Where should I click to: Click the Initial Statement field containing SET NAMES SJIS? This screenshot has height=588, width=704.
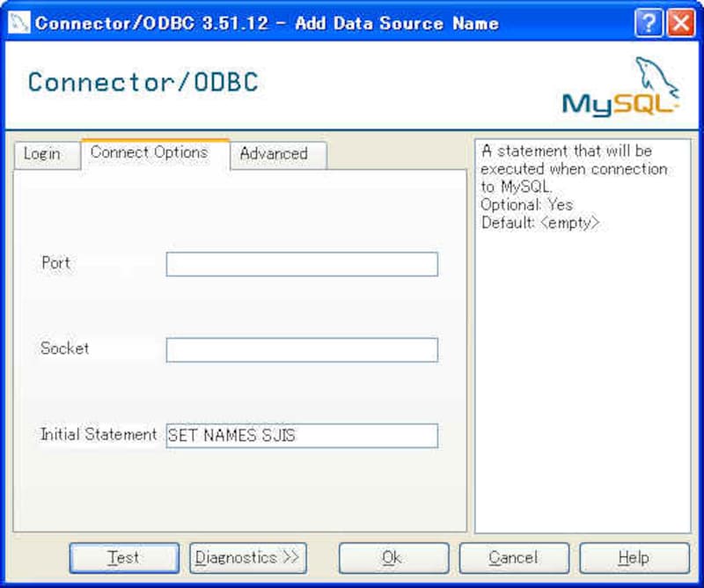[x=302, y=436]
